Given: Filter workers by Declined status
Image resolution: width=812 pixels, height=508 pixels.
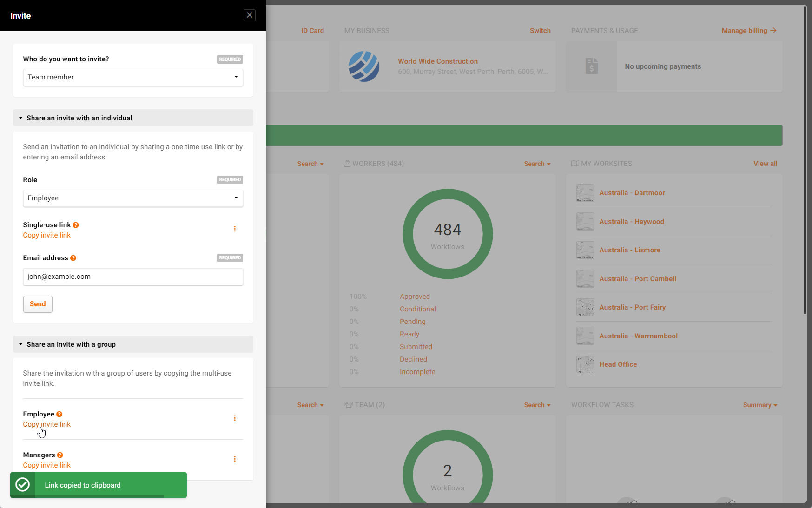Looking at the screenshot, I should coord(413,359).
